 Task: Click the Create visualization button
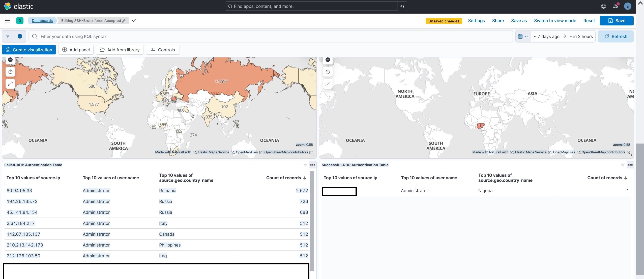(29, 50)
